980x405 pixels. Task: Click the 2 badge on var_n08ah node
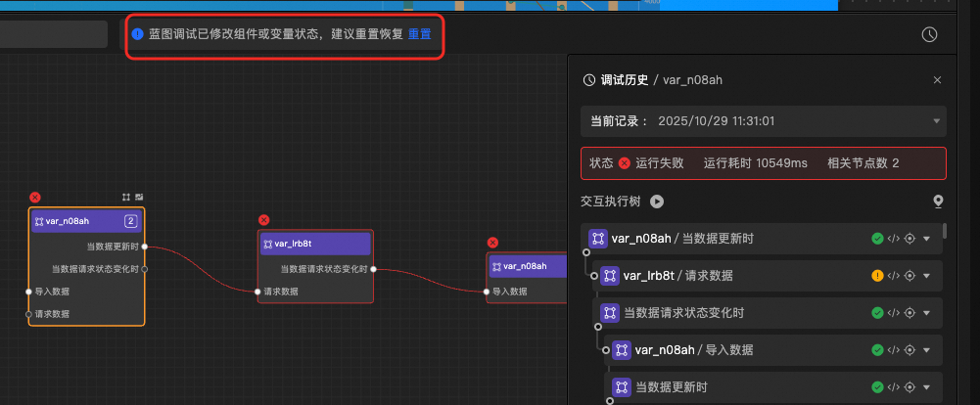130,221
